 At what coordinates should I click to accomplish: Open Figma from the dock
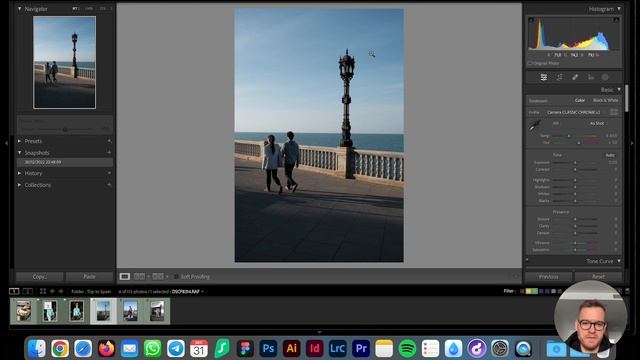245,349
